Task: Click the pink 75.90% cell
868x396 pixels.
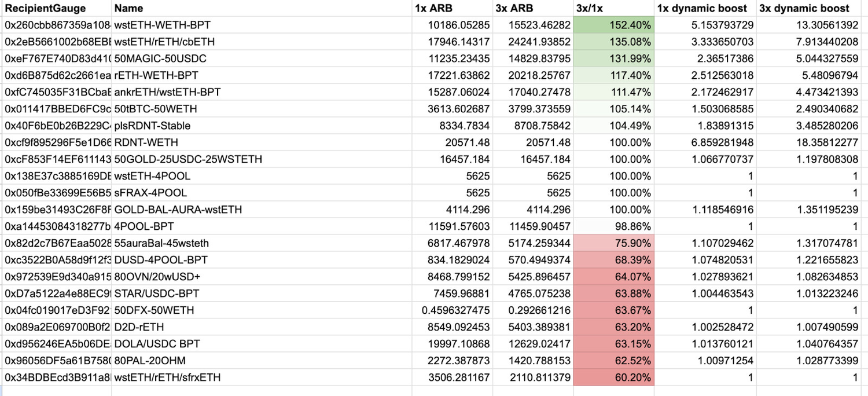Action: pyautogui.click(x=613, y=243)
